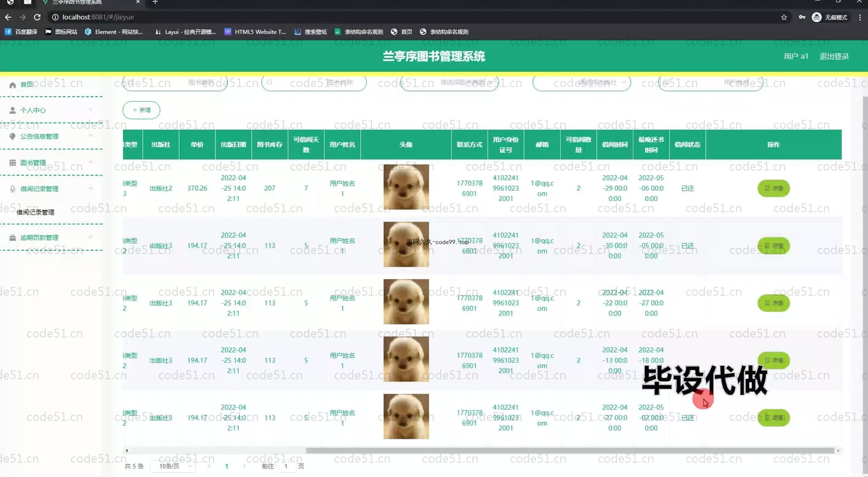Open Chrome's three-dot menu
The height and width of the screenshot is (477, 868).
coord(860,17)
